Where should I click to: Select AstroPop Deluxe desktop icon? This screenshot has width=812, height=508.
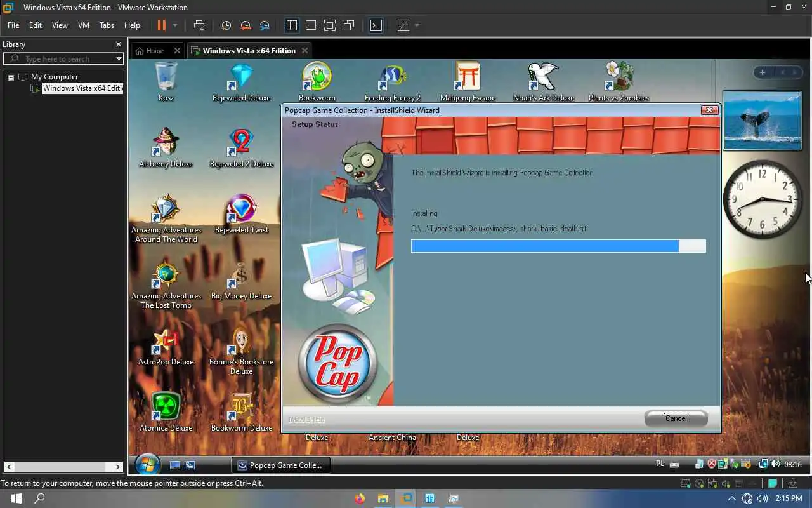point(166,346)
